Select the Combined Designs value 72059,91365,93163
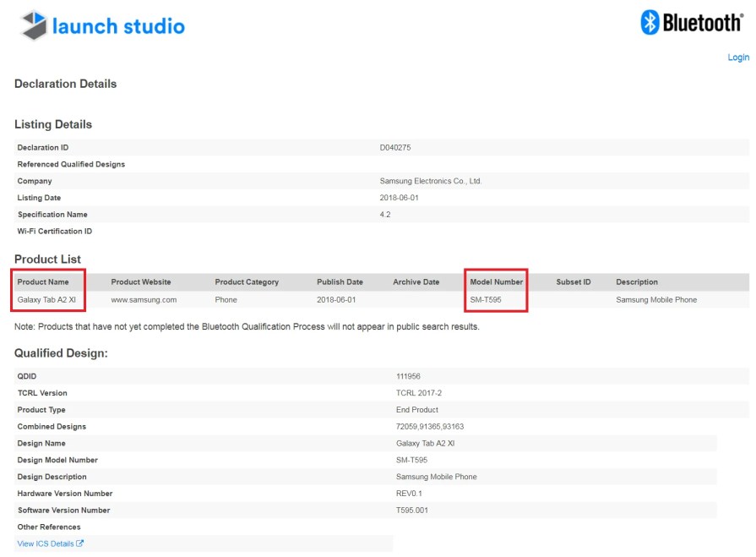756x557 pixels. (x=430, y=426)
